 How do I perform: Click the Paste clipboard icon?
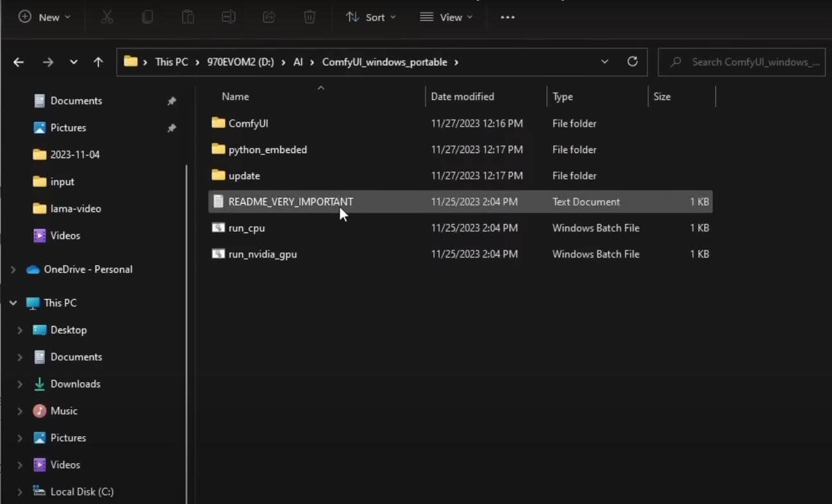pyautogui.click(x=188, y=17)
